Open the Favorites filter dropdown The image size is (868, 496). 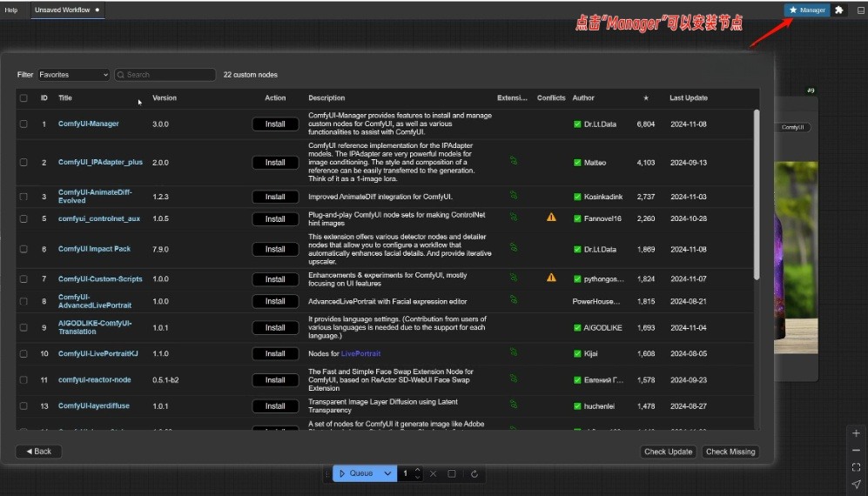[73, 75]
